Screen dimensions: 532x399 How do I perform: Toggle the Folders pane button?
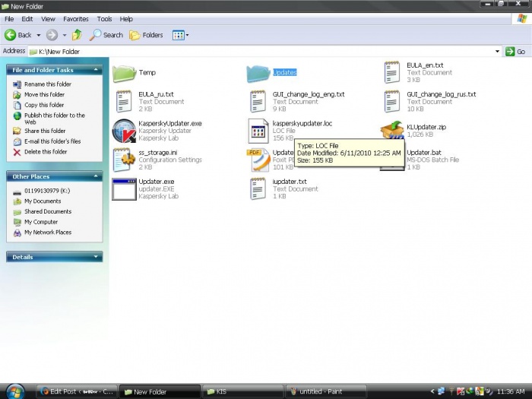coord(146,35)
